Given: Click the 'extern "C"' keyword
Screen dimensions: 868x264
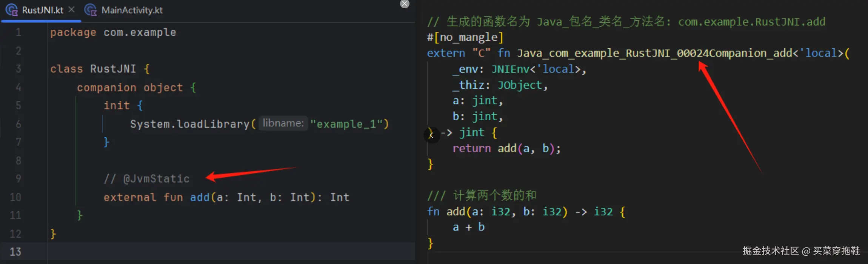Looking at the screenshot, I should [459, 53].
